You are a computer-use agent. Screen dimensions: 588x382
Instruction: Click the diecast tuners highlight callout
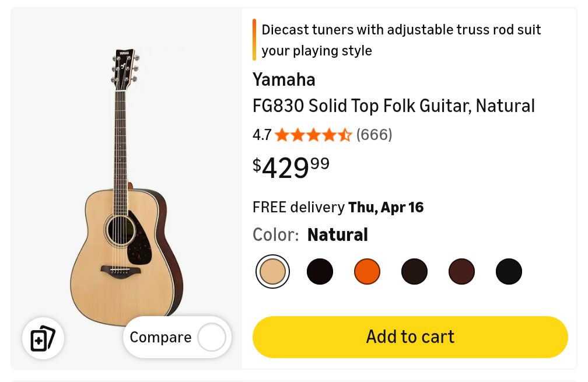tap(401, 40)
